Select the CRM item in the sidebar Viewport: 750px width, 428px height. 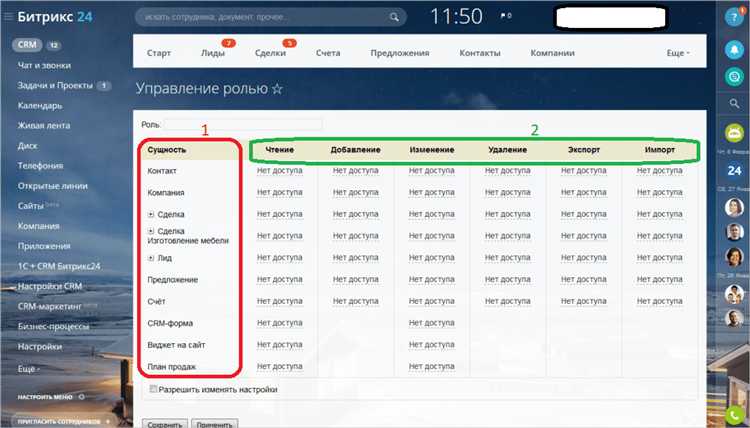point(27,44)
